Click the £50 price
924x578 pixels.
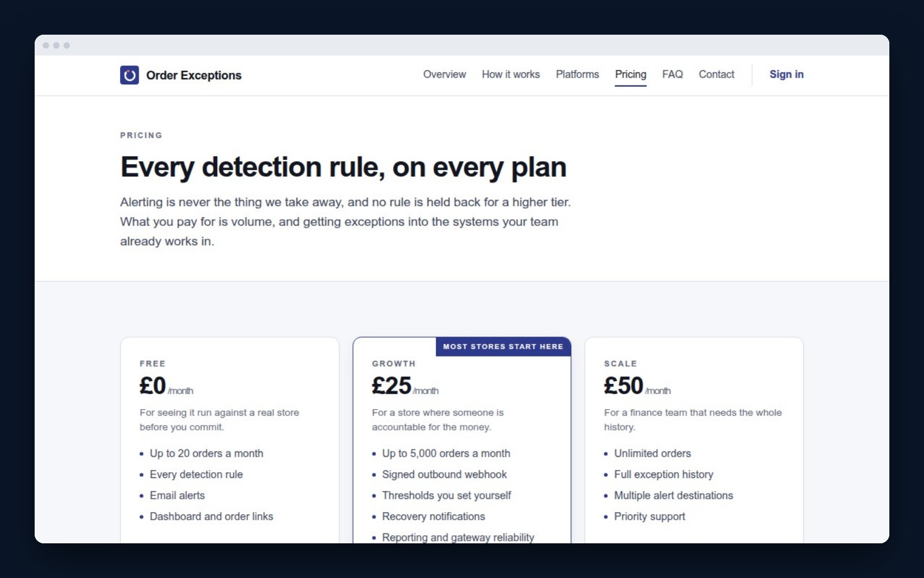pyautogui.click(x=624, y=386)
